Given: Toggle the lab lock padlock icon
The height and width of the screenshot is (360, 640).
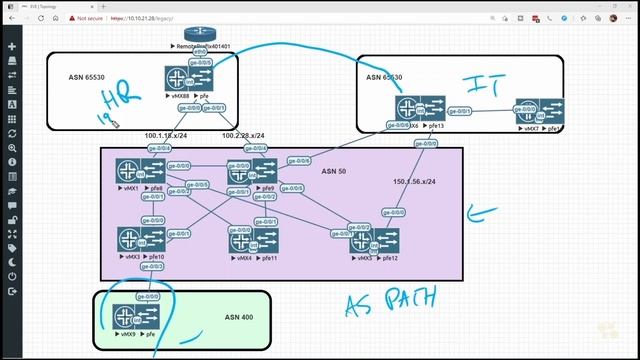Looking at the screenshot, I should tap(12, 220).
